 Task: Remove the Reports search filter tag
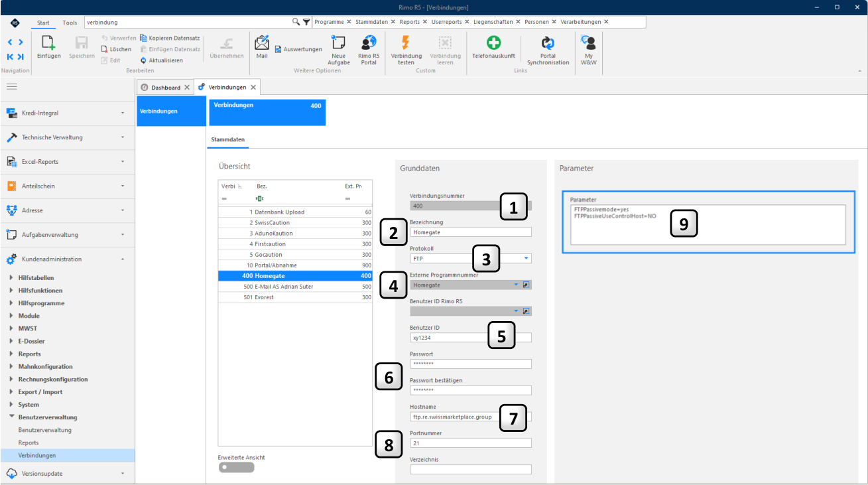[425, 22]
